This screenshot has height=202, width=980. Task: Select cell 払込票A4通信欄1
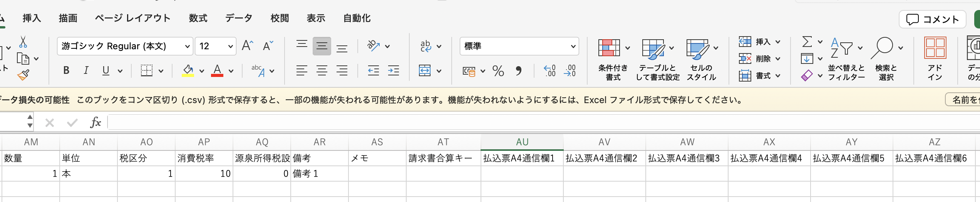(522, 158)
